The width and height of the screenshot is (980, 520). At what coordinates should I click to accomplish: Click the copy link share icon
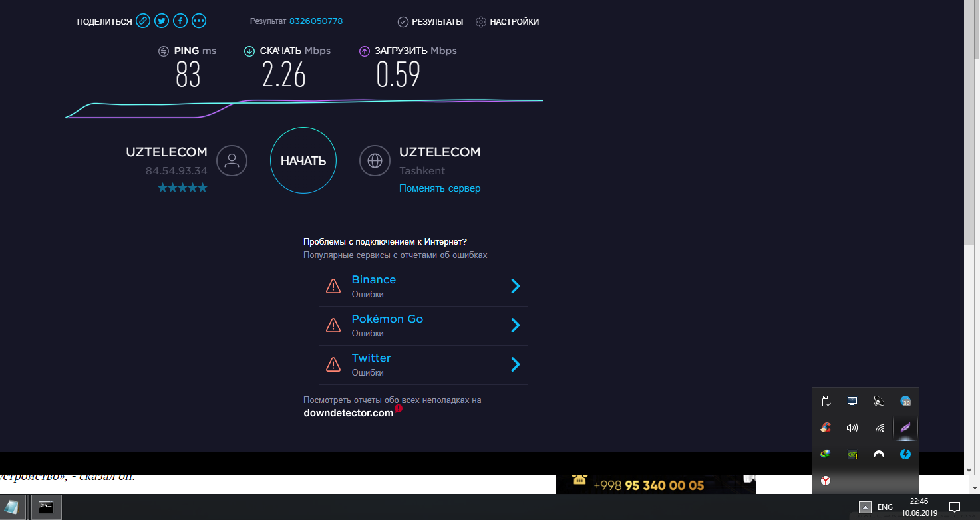(143, 21)
